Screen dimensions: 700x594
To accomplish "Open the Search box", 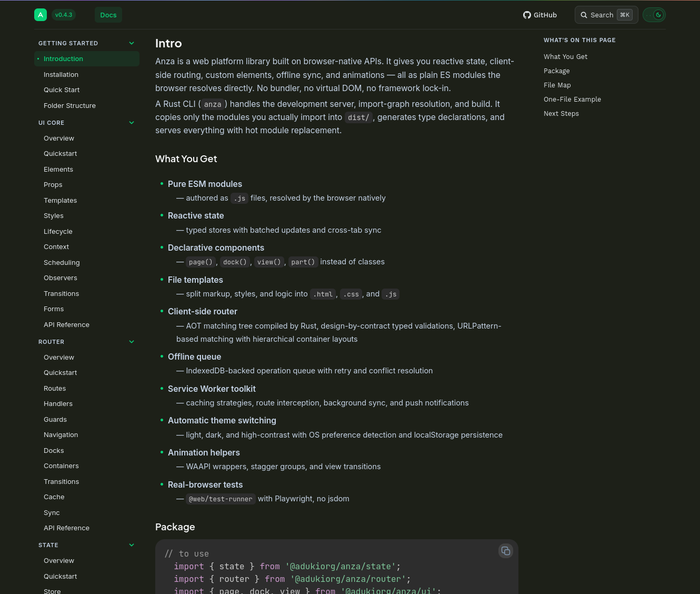I will tap(606, 15).
